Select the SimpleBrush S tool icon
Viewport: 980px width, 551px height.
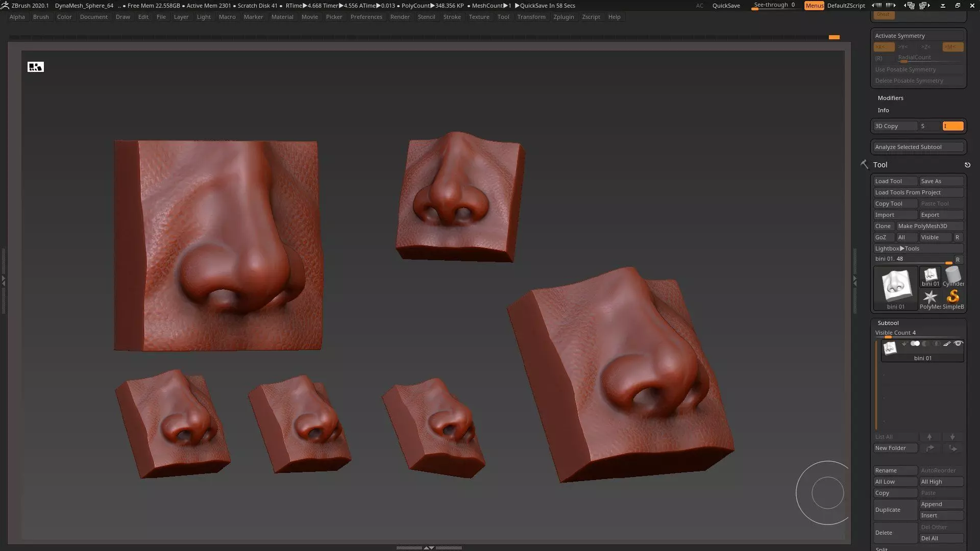pos(953,299)
